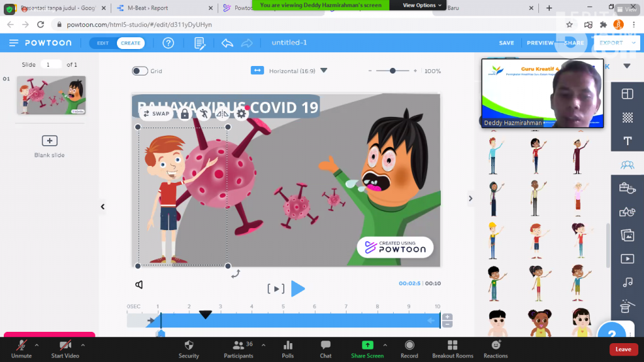Play current slide only

276,289
